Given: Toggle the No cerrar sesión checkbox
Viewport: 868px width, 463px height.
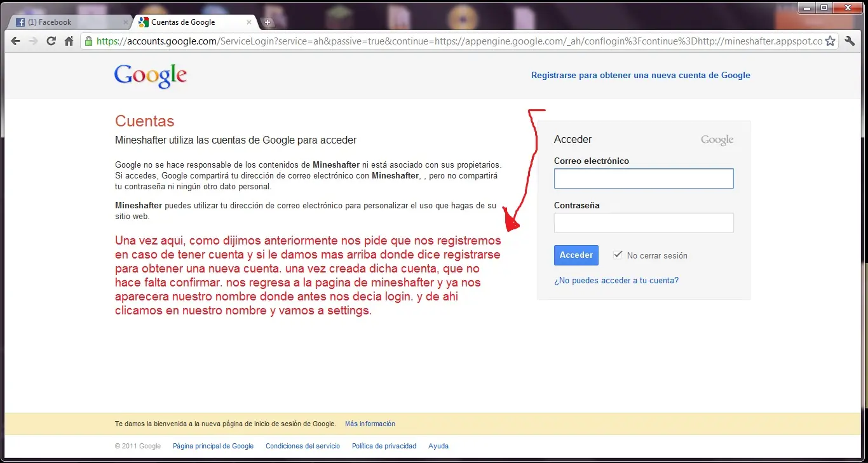Looking at the screenshot, I should pos(618,255).
